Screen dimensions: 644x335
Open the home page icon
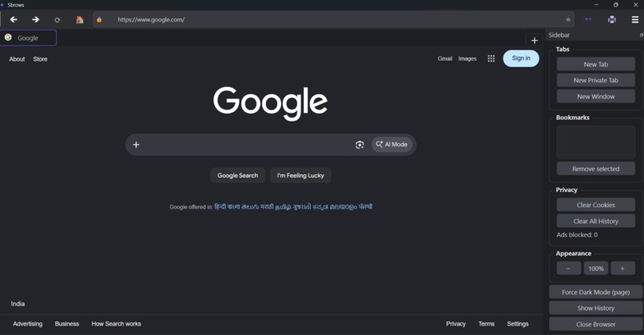click(x=80, y=19)
